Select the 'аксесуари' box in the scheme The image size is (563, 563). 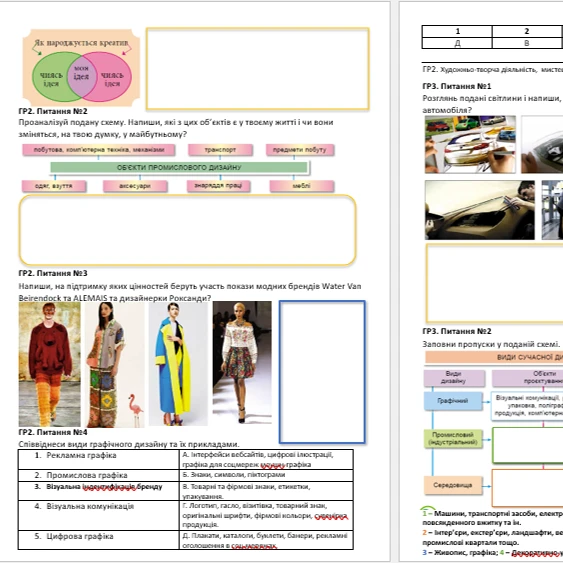click(135, 186)
